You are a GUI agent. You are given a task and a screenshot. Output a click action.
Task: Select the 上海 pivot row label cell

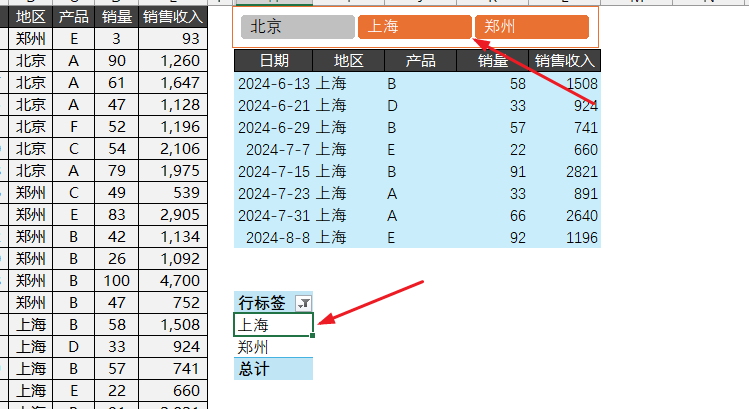pos(273,325)
